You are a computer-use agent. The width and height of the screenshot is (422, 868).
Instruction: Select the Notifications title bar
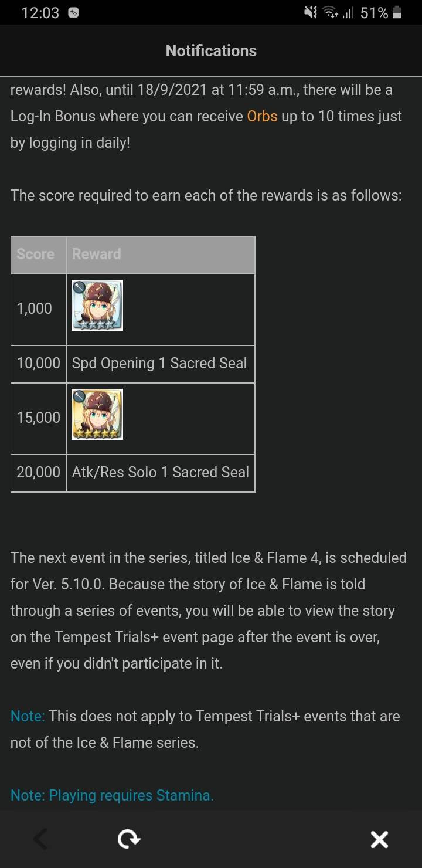coord(211,50)
